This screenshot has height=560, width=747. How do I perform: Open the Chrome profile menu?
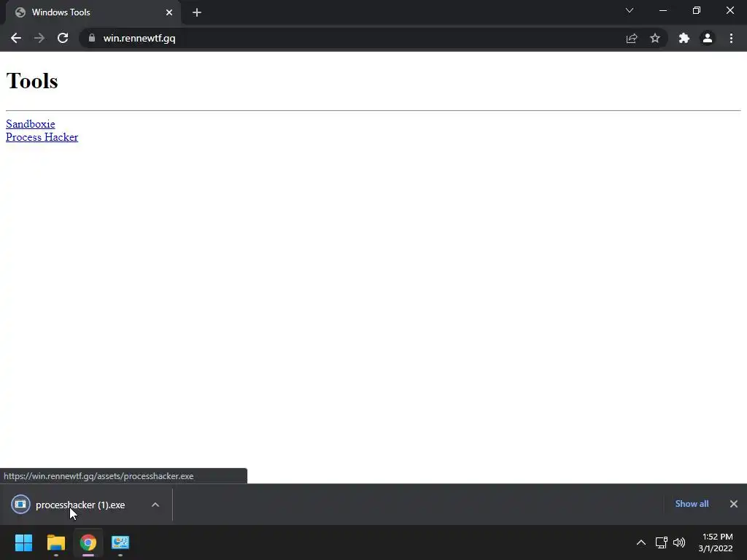coord(708,38)
